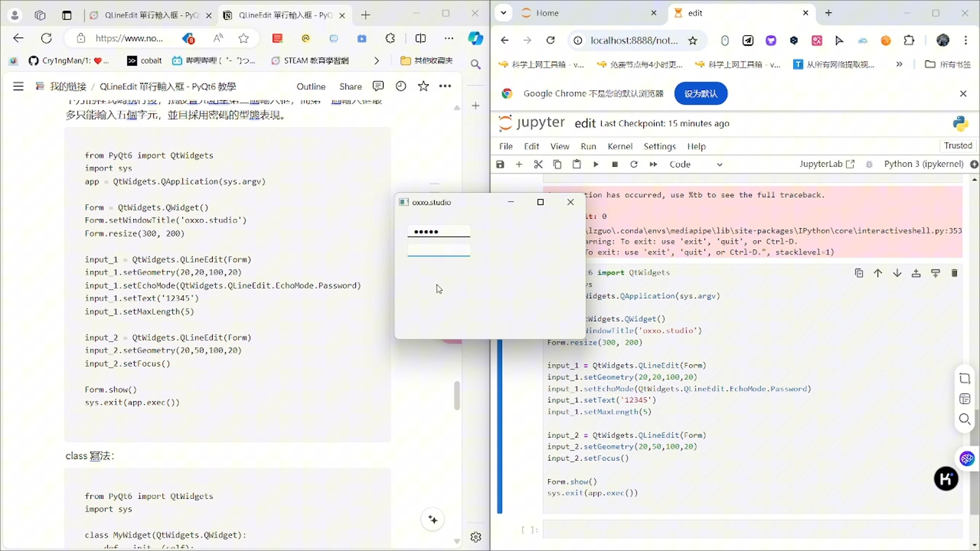Open the debugger bug icon in Jupyter
The height and width of the screenshot is (551, 980).
pos(869,164)
